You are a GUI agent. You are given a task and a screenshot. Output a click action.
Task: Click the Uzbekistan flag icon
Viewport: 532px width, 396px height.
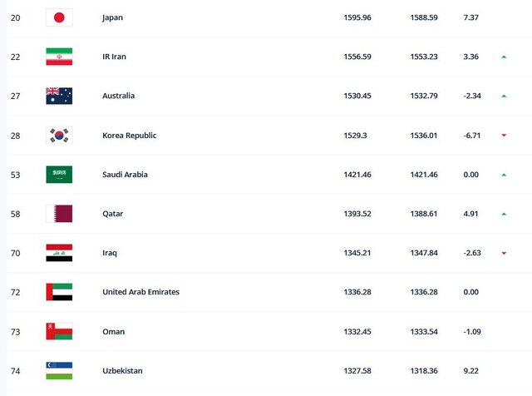point(59,370)
